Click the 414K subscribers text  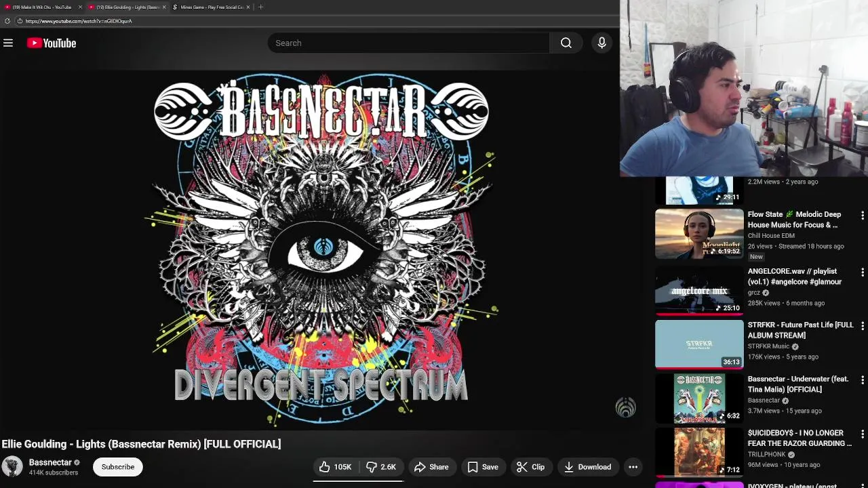point(54,472)
